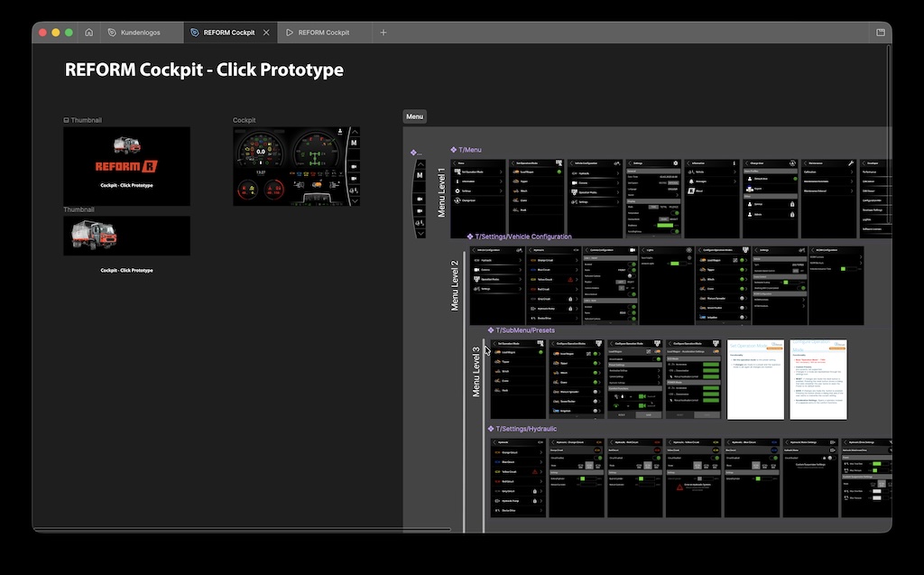Click the Menu board label
Image resolution: width=924 pixels, height=575 pixels.
(414, 116)
